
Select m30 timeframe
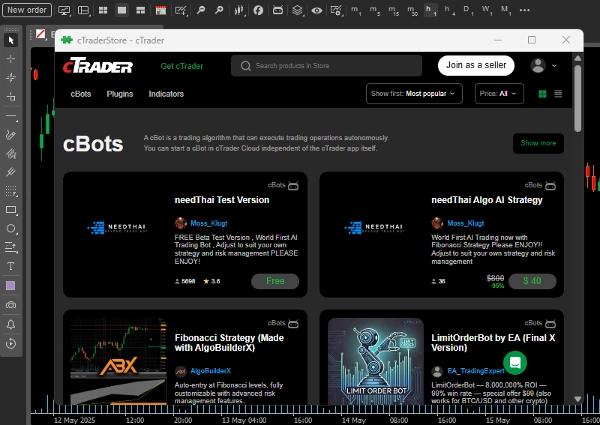pyautogui.click(x=412, y=10)
